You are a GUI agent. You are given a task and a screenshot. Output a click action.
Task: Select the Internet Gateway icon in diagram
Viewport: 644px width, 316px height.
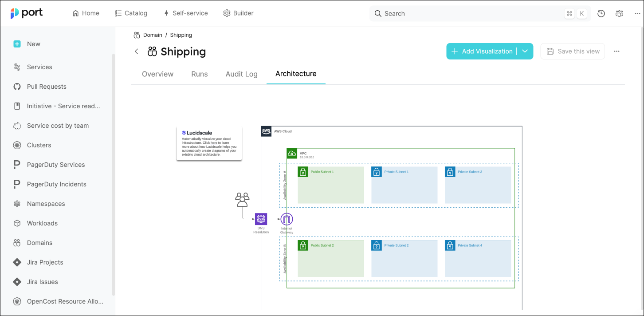(x=287, y=219)
